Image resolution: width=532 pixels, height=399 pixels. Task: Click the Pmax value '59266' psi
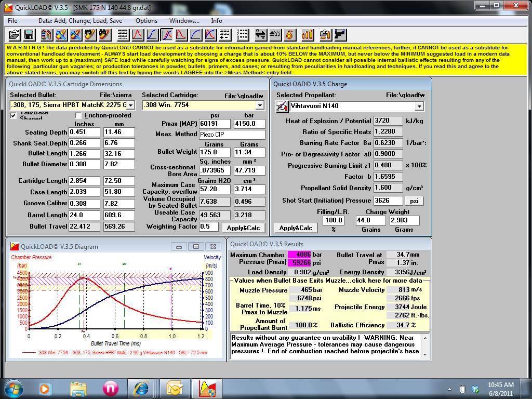[299, 262]
